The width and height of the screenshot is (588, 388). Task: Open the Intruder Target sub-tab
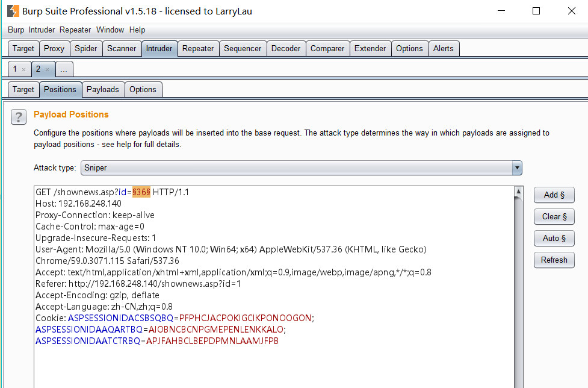click(23, 89)
